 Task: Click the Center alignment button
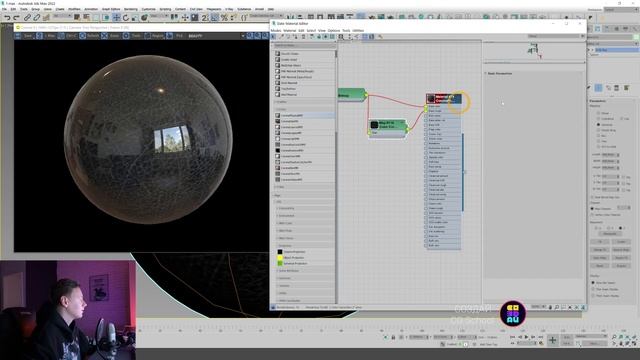coord(621,242)
